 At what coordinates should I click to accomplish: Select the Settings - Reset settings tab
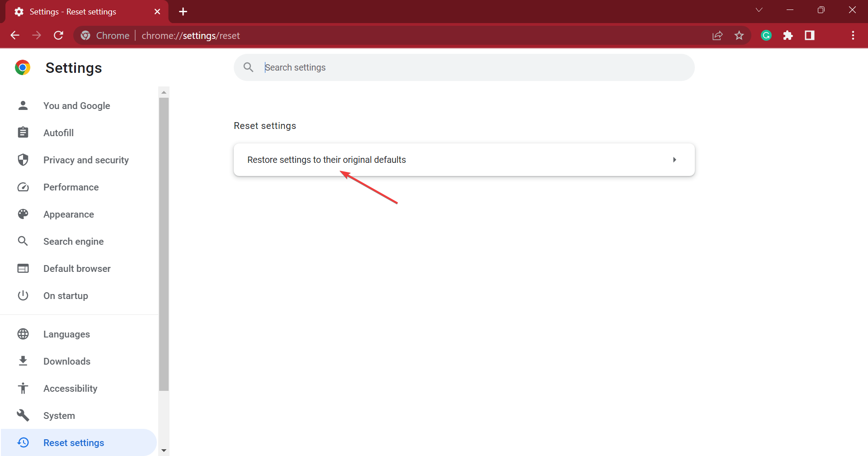coord(87,12)
